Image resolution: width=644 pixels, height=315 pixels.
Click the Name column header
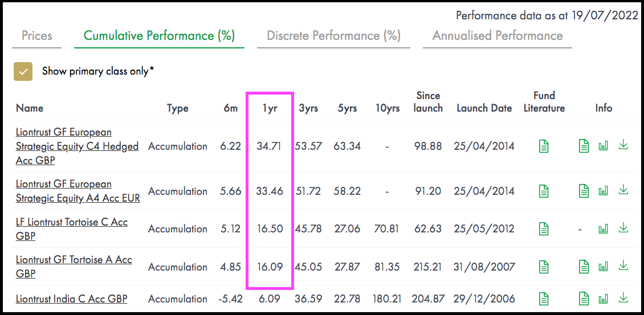(30, 108)
